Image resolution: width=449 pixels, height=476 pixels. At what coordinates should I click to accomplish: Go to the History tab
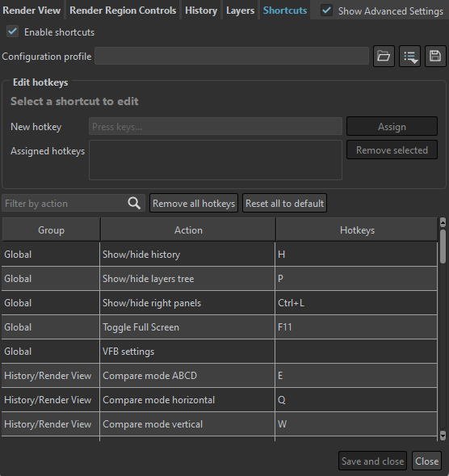click(201, 11)
